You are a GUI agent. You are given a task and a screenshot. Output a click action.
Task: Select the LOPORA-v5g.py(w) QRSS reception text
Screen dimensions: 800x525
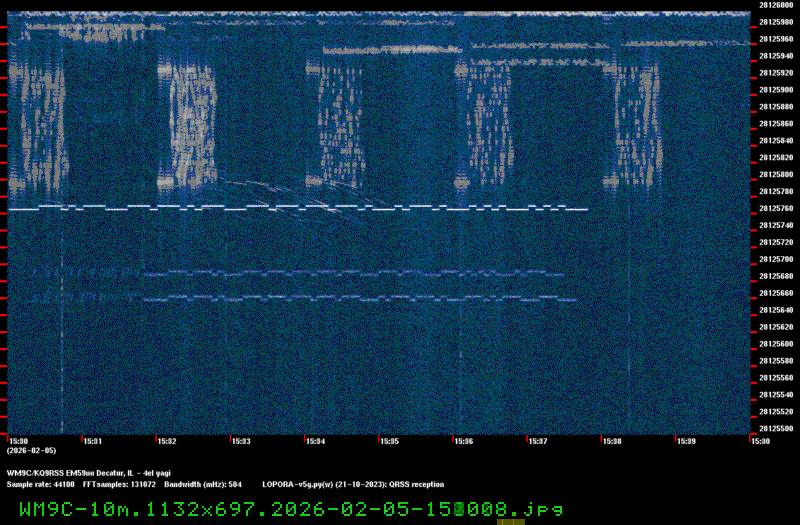(353, 485)
